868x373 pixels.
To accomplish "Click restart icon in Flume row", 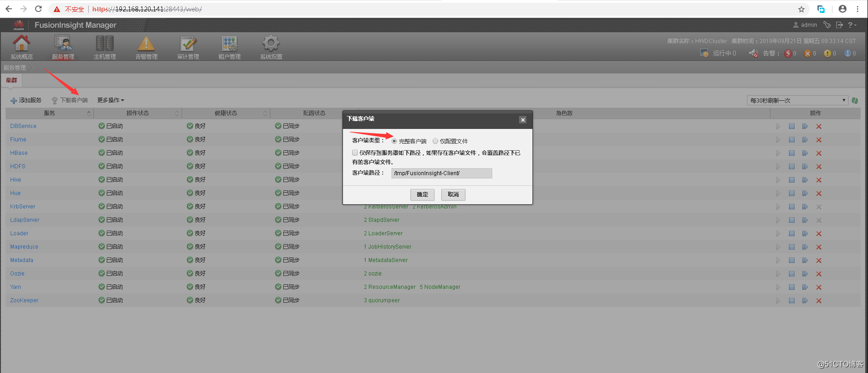I will tap(805, 140).
